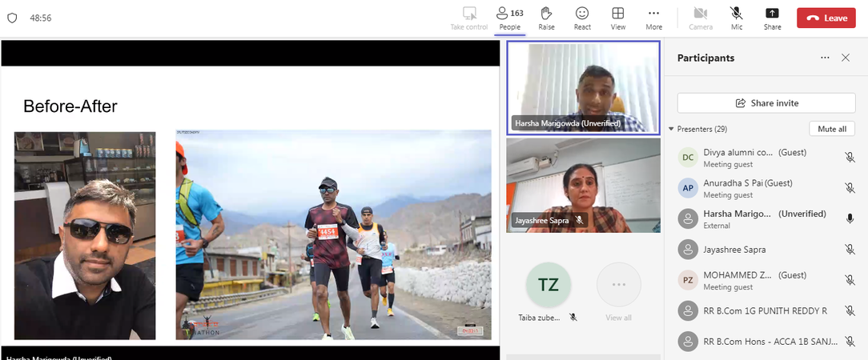Click the Share invite button
Image resolution: width=868 pixels, height=360 pixels.
(x=766, y=103)
